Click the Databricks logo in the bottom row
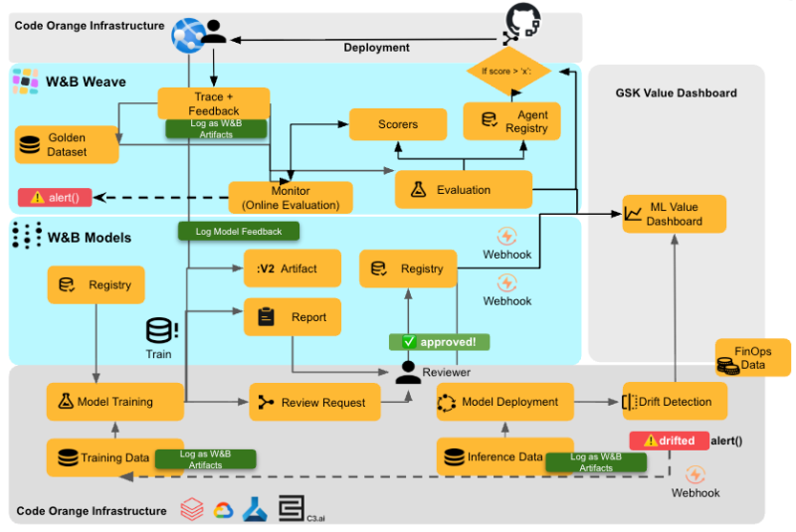This screenshot has width=796, height=532. pos(190,509)
